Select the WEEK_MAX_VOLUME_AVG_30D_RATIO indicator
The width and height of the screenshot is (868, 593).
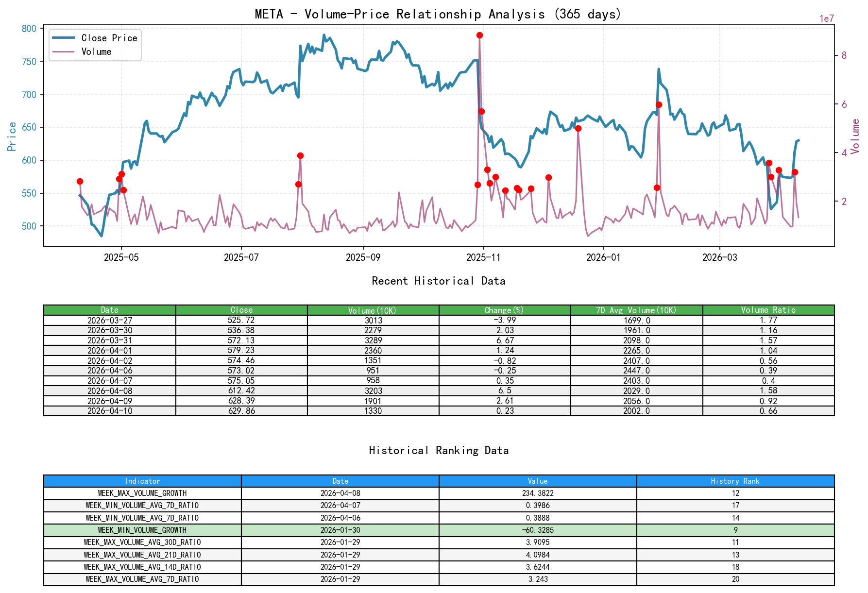click(142, 542)
